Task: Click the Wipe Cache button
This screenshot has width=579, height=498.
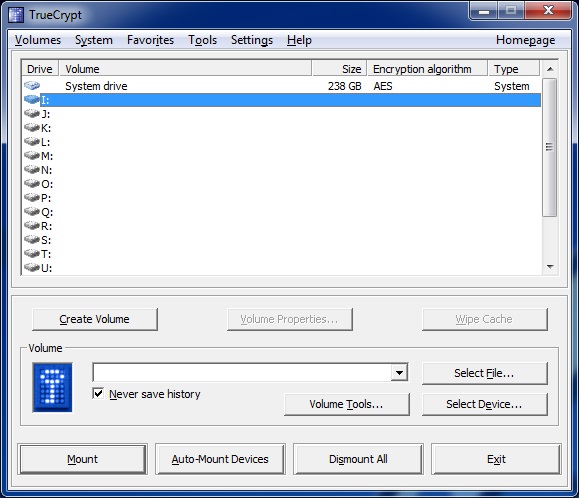Action: click(484, 319)
